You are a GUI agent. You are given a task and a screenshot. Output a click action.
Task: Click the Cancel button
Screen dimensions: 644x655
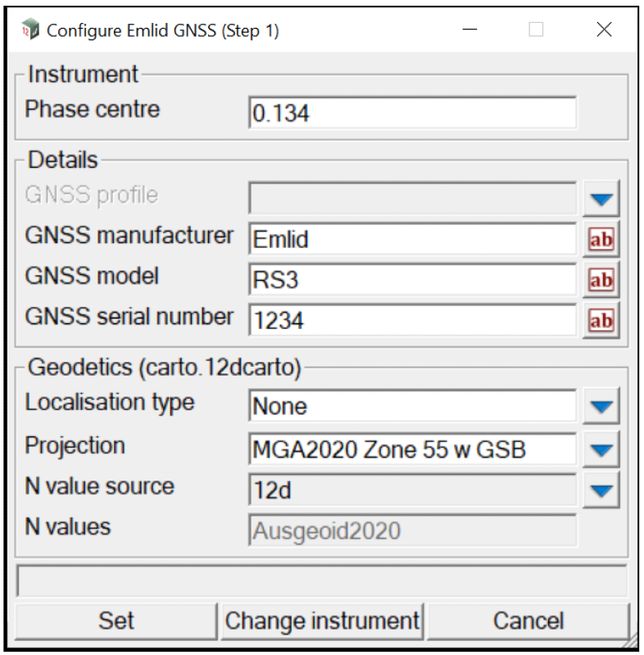(x=528, y=621)
